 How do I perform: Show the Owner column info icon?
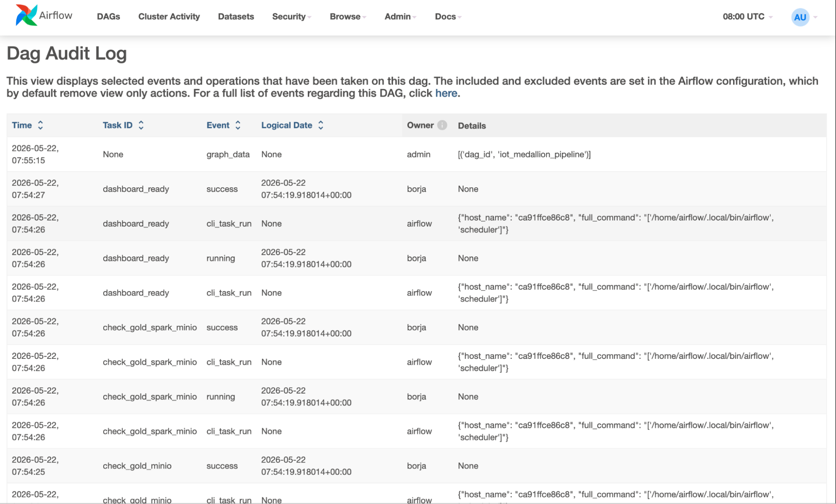[x=442, y=125]
